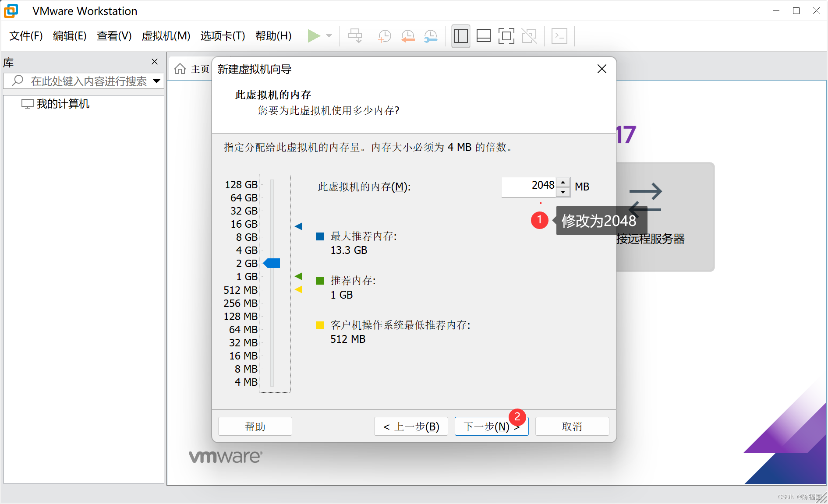
Task: Click the full screen mode icon
Action: point(506,36)
